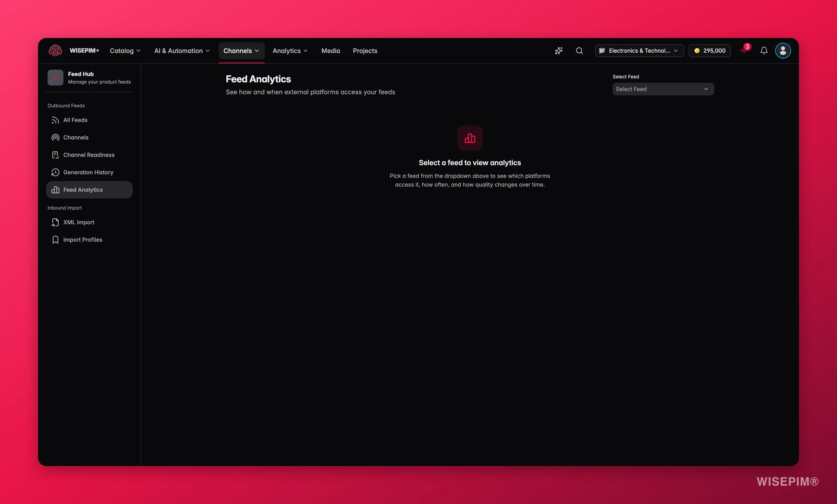
Task: Expand the Channels top menu
Action: click(x=241, y=51)
